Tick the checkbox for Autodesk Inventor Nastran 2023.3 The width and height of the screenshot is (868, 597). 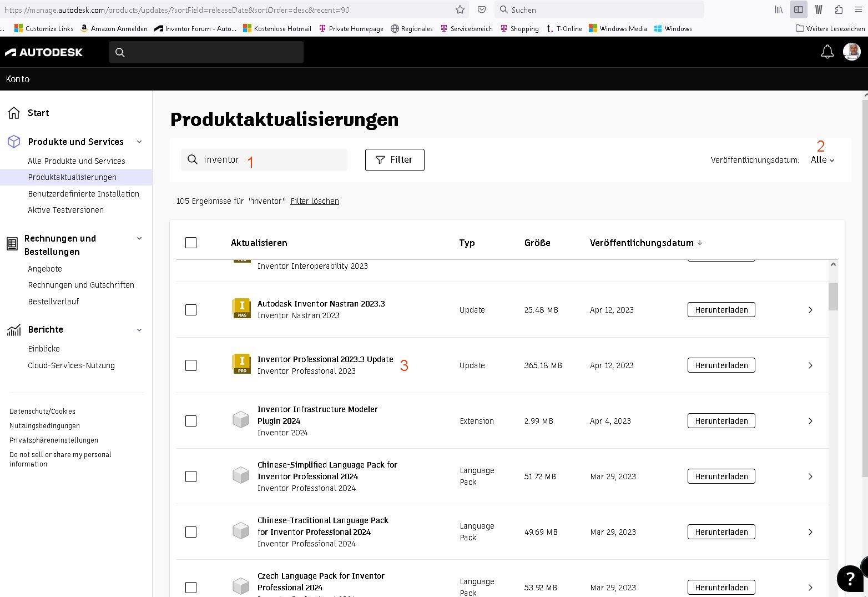(x=191, y=310)
